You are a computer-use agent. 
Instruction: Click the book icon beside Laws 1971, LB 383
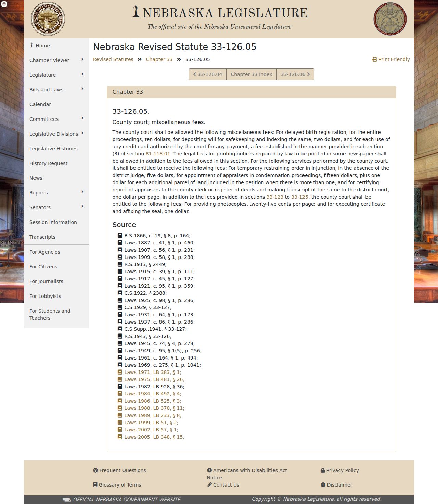coord(120,372)
